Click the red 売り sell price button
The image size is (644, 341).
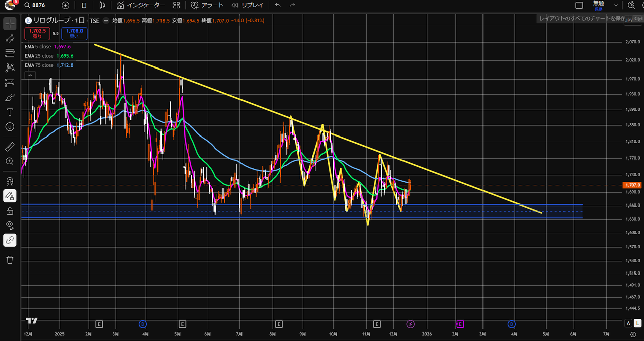click(37, 33)
